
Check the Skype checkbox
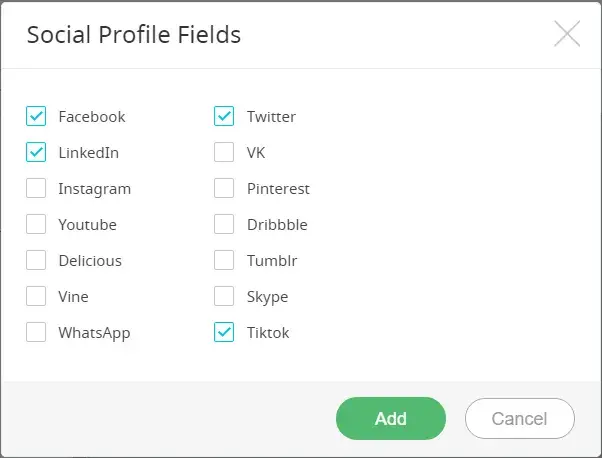[x=224, y=297]
